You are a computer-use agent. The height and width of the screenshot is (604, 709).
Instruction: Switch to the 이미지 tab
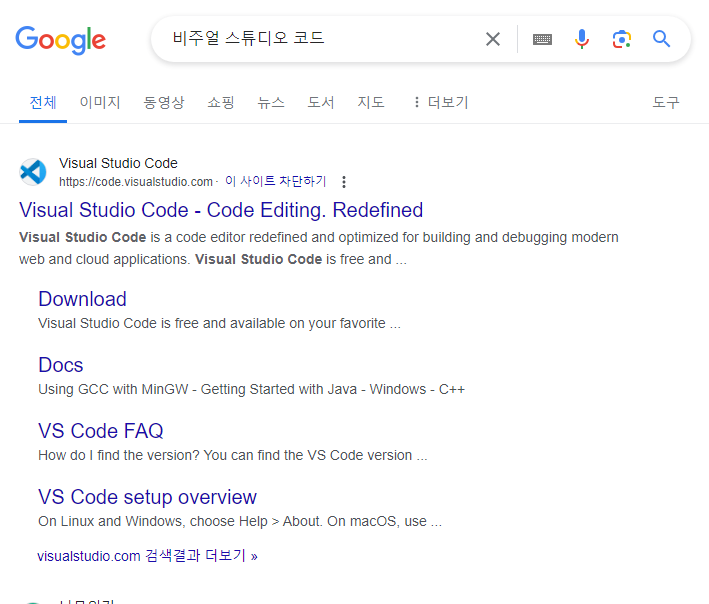click(100, 102)
